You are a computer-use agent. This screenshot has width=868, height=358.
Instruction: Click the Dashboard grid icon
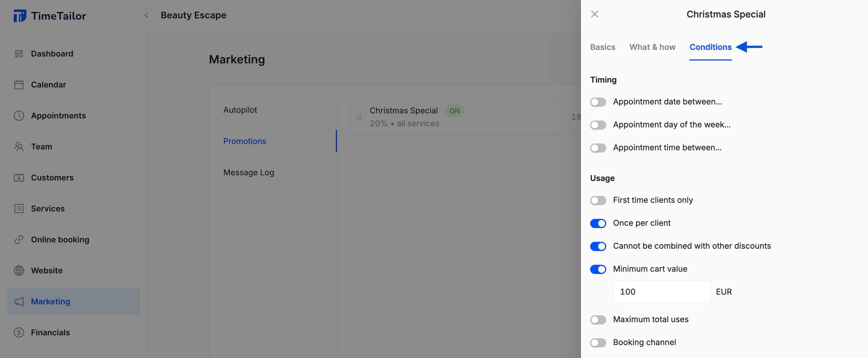click(x=19, y=54)
